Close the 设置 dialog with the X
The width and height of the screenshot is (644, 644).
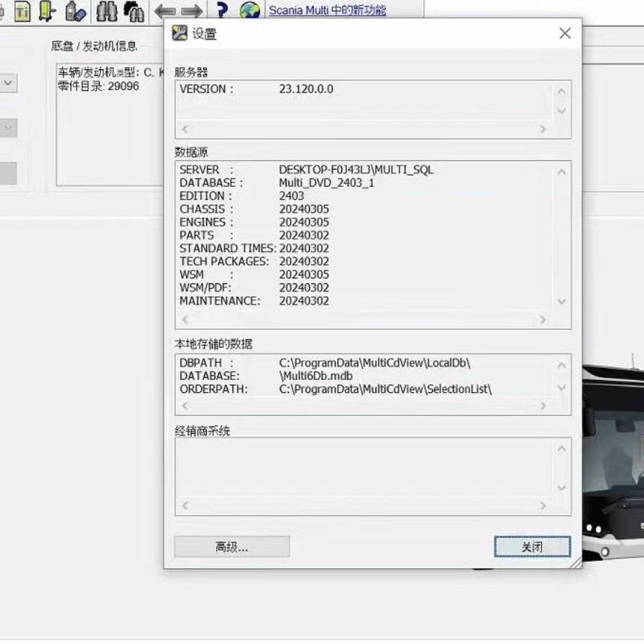click(x=565, y=33)
